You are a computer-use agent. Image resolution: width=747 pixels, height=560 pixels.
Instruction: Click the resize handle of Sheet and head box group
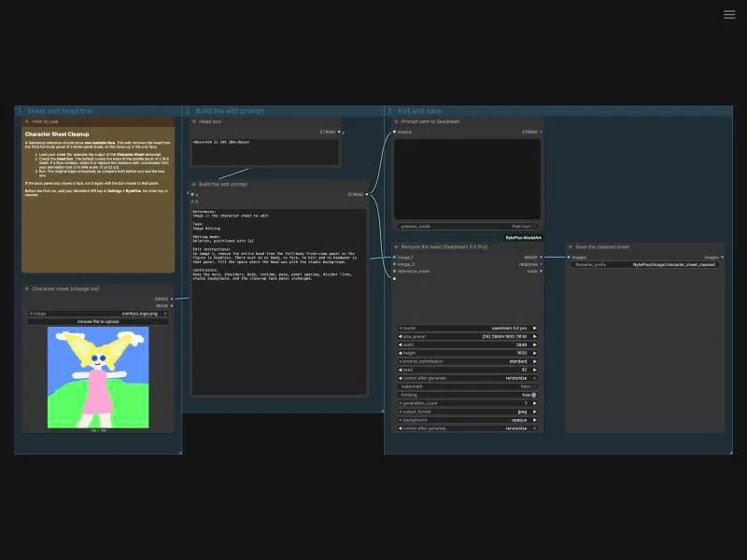(180, 453)
